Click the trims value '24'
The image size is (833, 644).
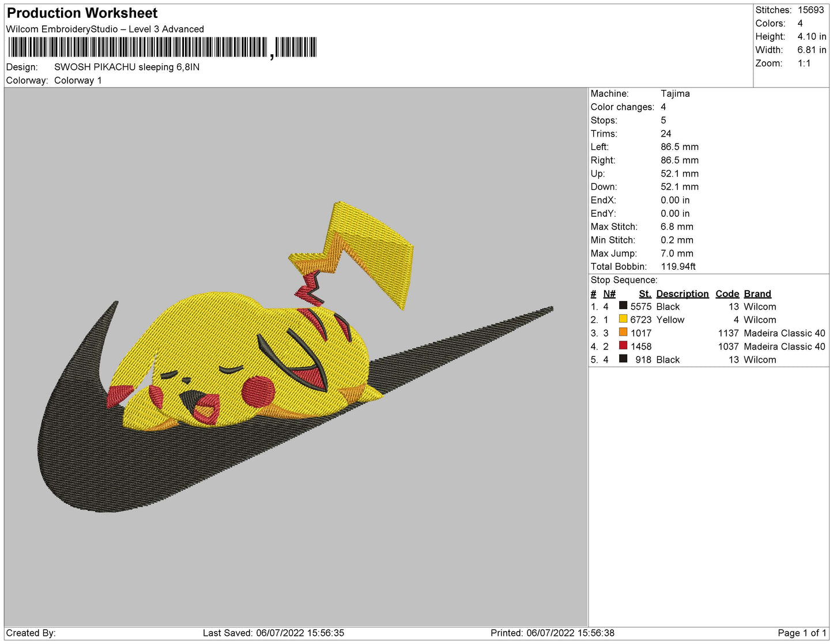666,133
